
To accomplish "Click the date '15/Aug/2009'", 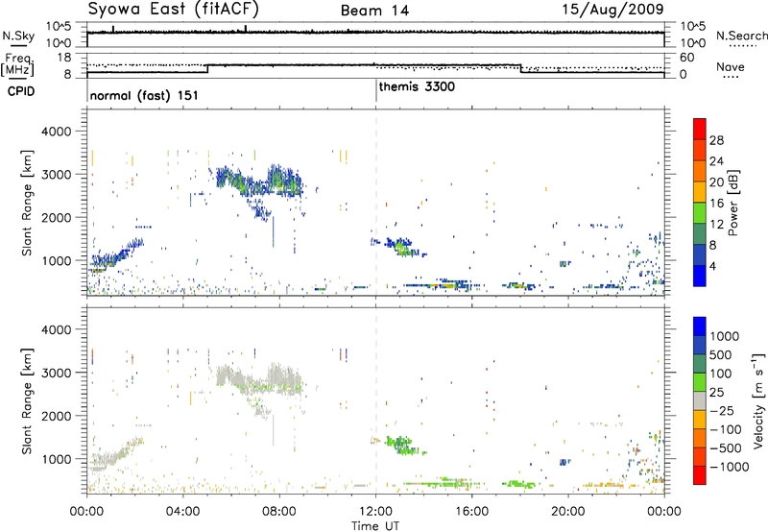I will point(612,10).
